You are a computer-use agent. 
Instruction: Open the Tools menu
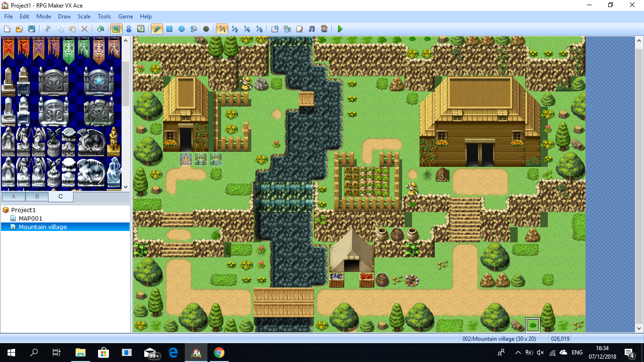coord(104,16)
